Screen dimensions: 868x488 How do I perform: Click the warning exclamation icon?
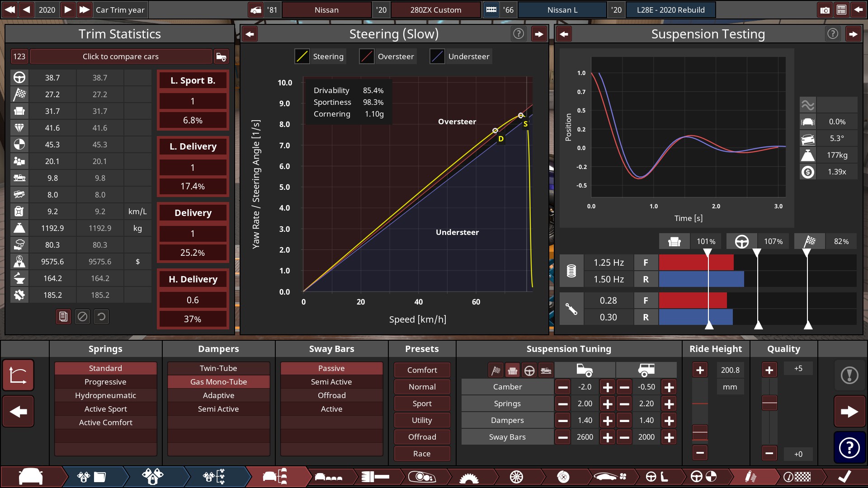coord(849,375)
